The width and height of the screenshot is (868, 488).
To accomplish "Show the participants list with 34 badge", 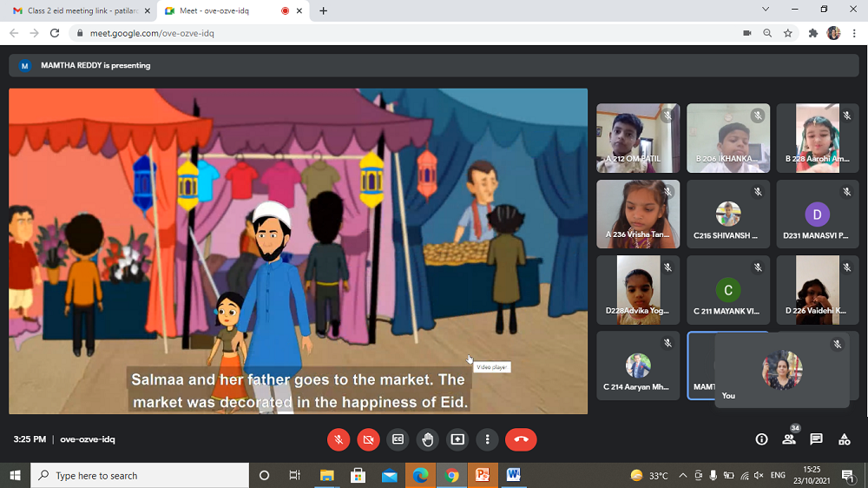I will pyautogui.click(x=789, y=439).
